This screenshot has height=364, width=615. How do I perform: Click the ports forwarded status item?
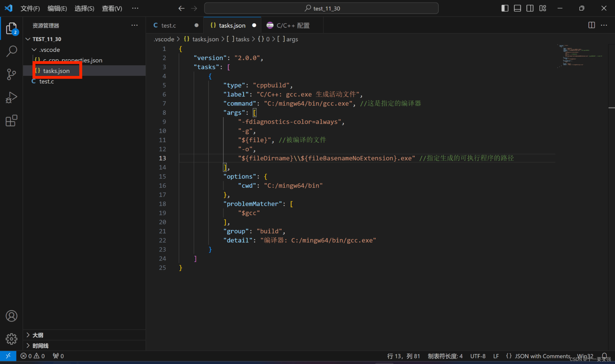pyautogui.click(x=58, y=356)
